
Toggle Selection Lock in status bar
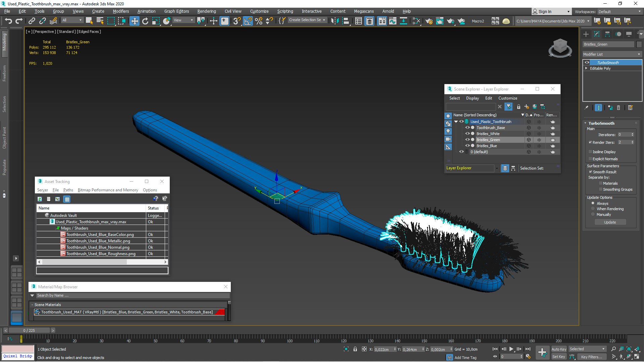355,349
